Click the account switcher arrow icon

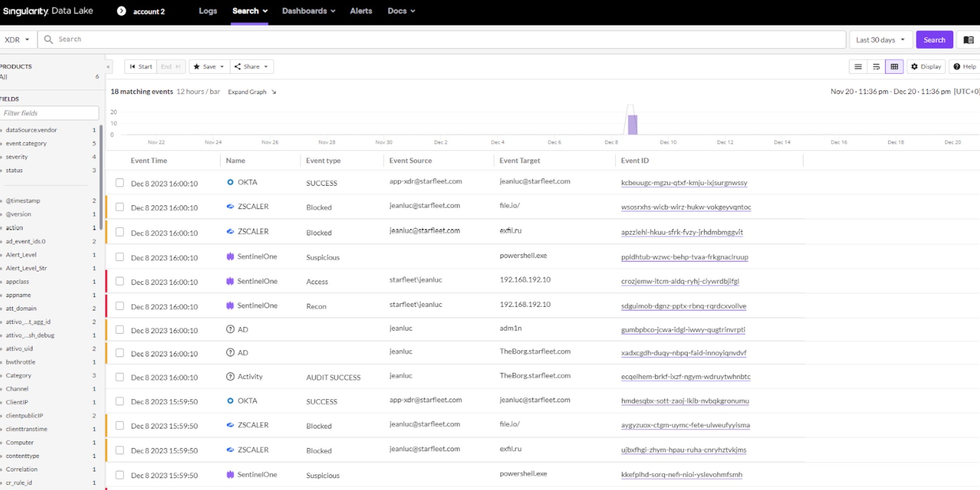pos(122,11)
